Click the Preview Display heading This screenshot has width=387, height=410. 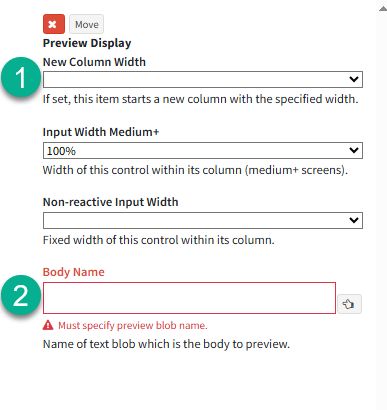87,43
